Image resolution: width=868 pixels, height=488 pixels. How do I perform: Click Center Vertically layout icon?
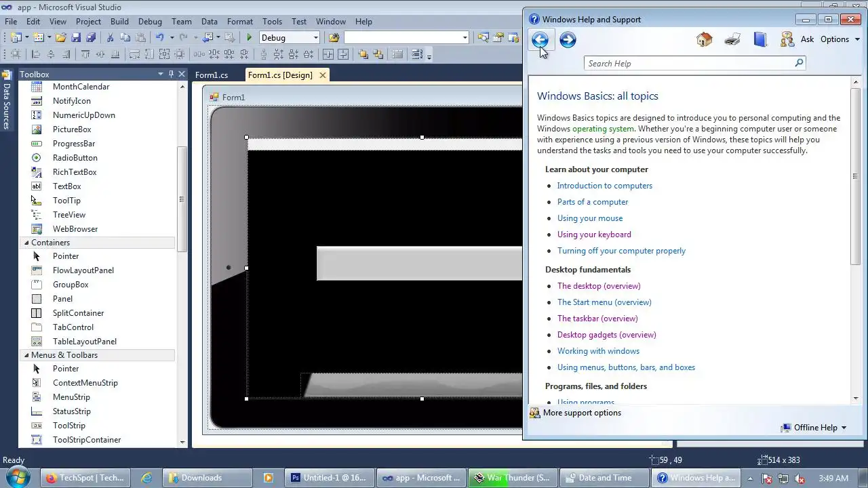point(343,55)
